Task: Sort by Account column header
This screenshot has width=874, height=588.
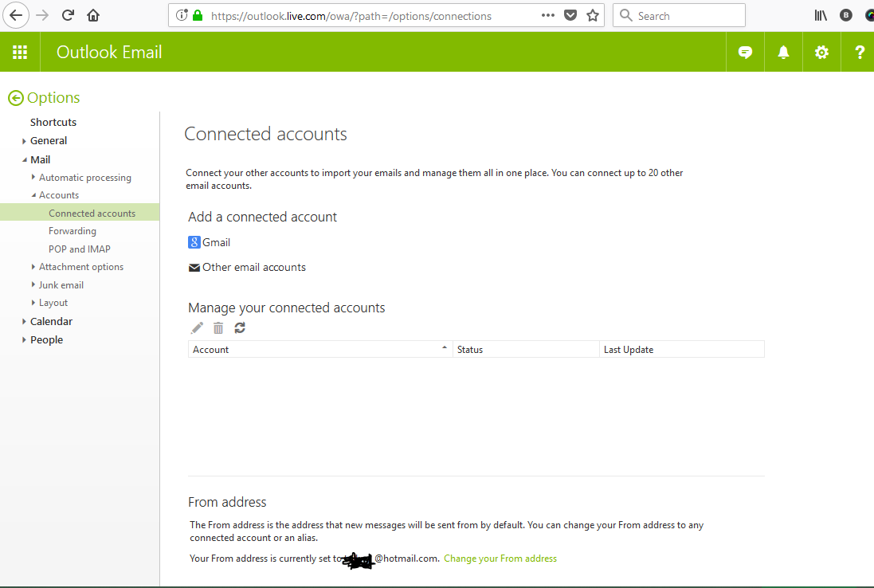Action: [320, 350]
